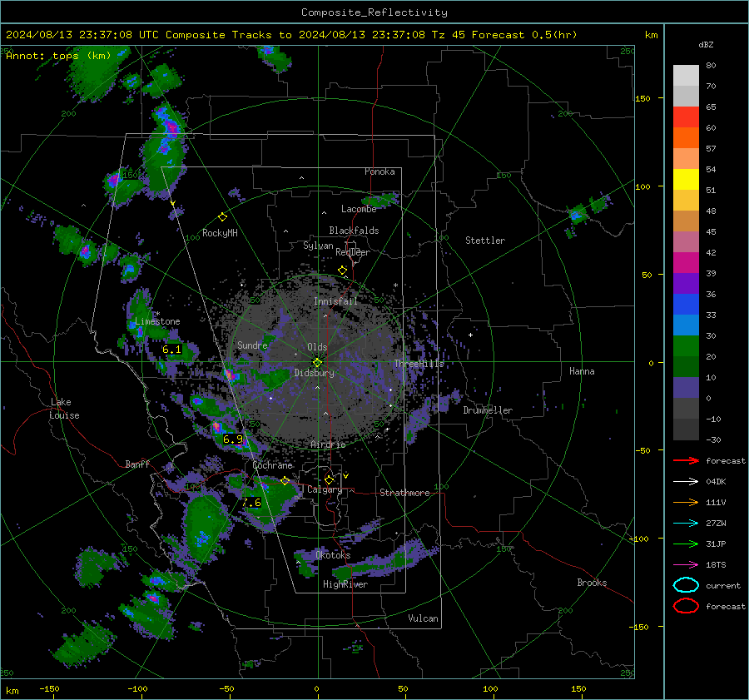
Task: Click the Lacombe map label
Action: coord(359,209)
